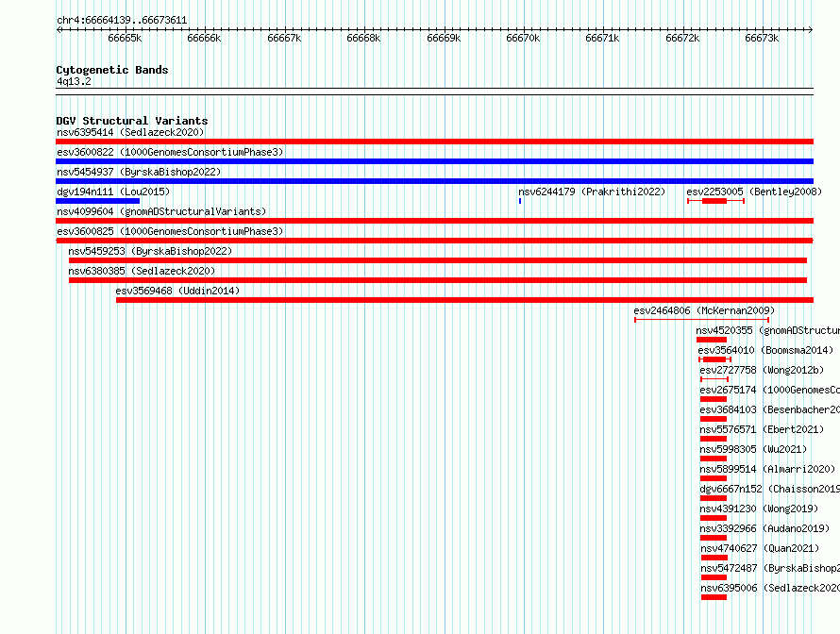Click the DGV Structural Variants track title

point(132,121)
